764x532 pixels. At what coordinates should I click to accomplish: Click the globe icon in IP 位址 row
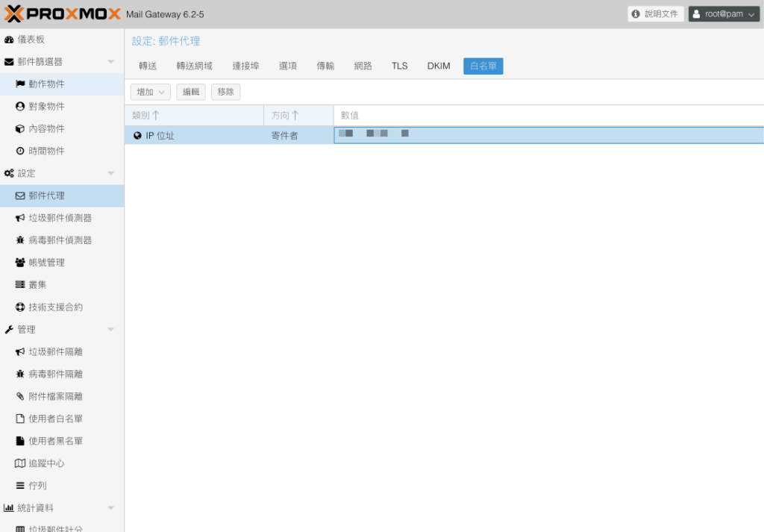137,136
